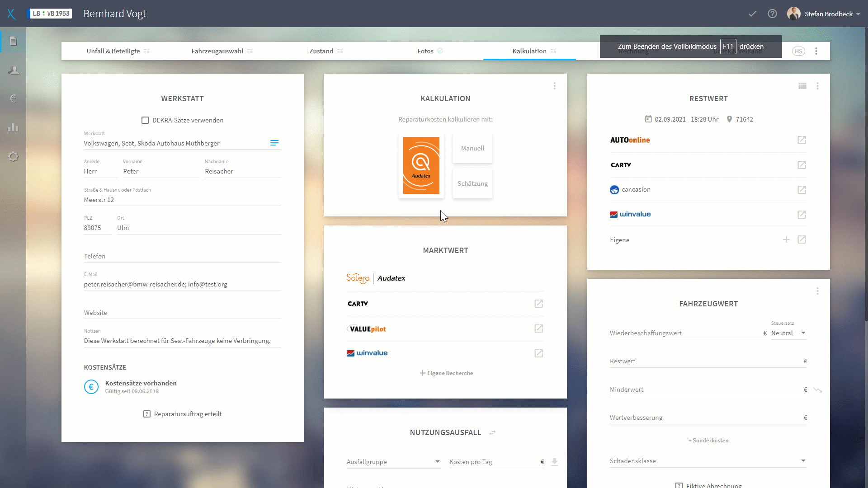Click the Kostensätze euro circle icon
Viewport: 868px width, 488px height.
tap(91, 387)
